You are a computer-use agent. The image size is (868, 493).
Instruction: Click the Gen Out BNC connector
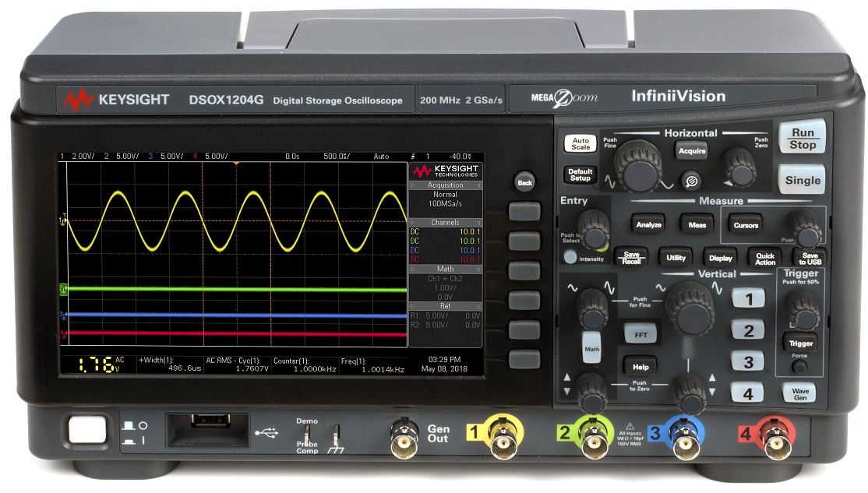404,439
